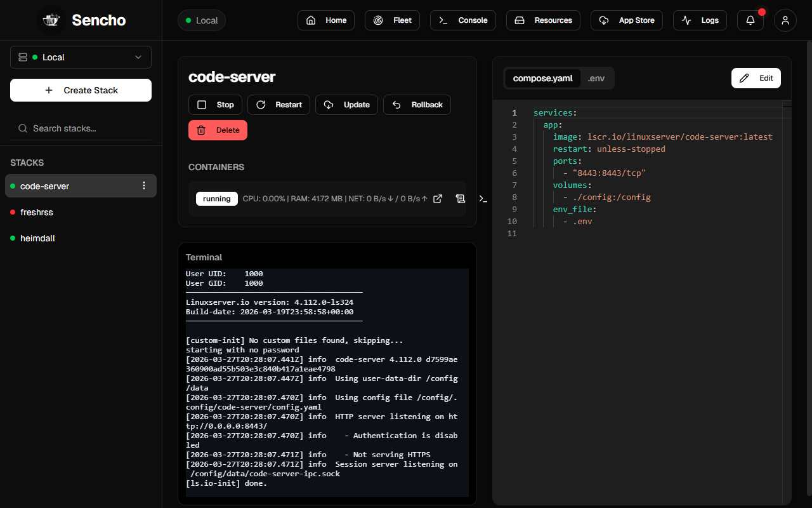The width and height of the screenshot is (812, 508).
Task: Update the code-server stack
Action: tap(346, 105)
